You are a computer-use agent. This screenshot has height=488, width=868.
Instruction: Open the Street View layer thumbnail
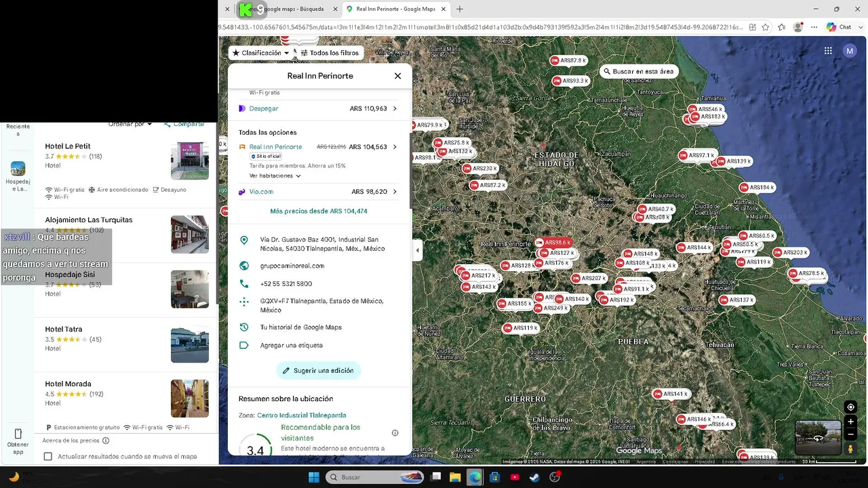tap(818, 438)
